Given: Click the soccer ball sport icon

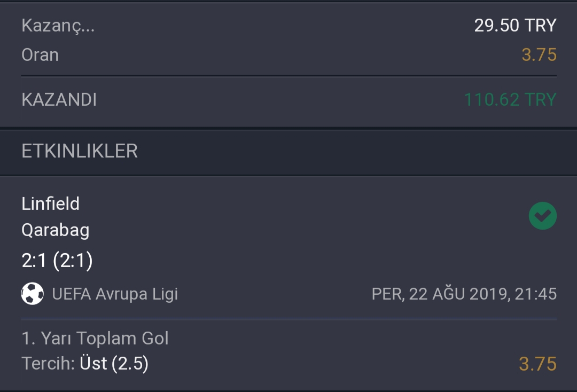Looking at the screenshot, I should (33, 293).
